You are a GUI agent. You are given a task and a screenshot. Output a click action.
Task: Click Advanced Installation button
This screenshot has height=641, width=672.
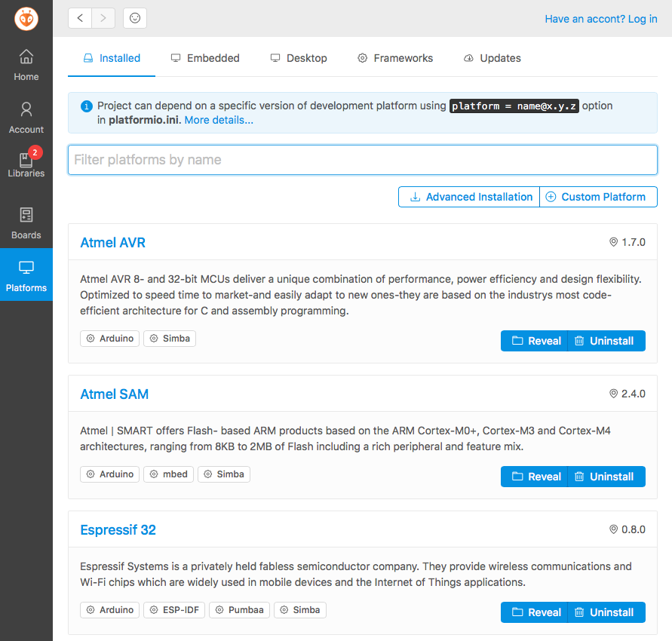click(469, 197)
